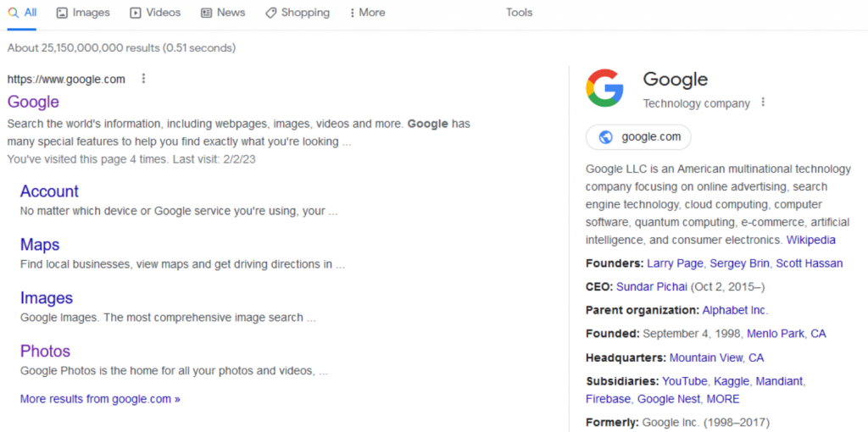Screen dimensions: 868x432
Task: Click 'You've visited this page 4 times' text
Action: point(88,159)
